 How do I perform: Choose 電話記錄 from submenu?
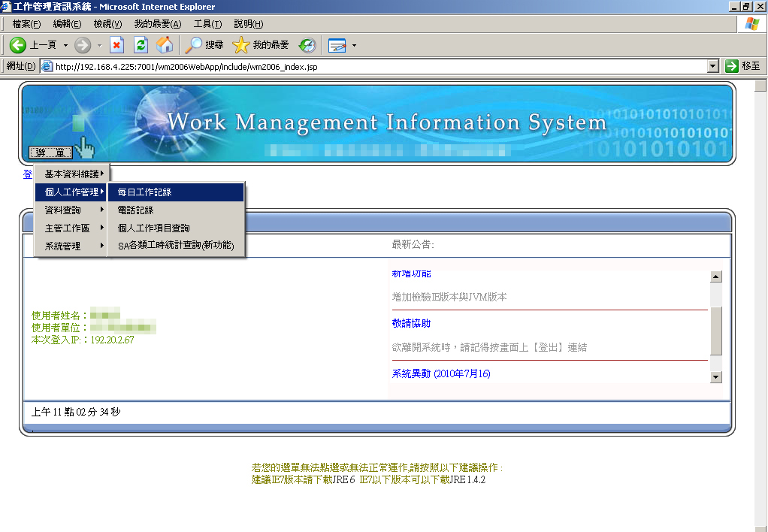(x=135, y=210)
